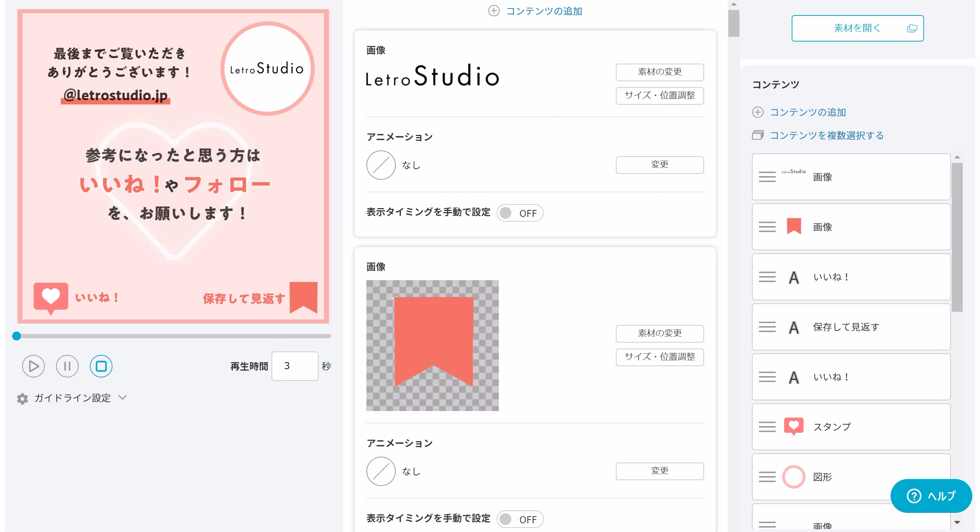Select the LetroStudio 画像 item in content list
The height and width of the screenshot is (532, 980).
(851, 177)
